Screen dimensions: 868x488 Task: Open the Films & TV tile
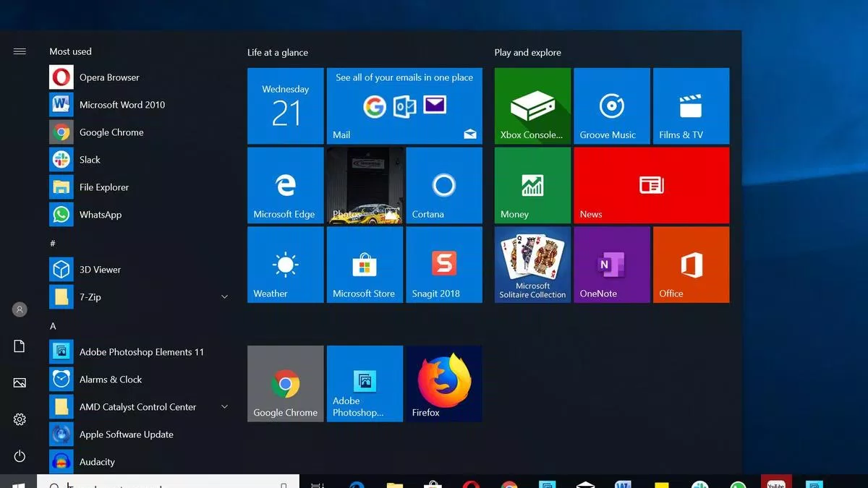691,105
